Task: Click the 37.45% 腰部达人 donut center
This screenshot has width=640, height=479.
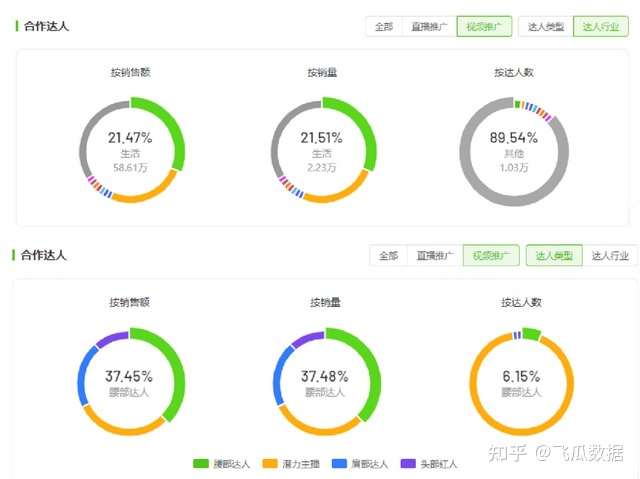Action: pos(131,382)
